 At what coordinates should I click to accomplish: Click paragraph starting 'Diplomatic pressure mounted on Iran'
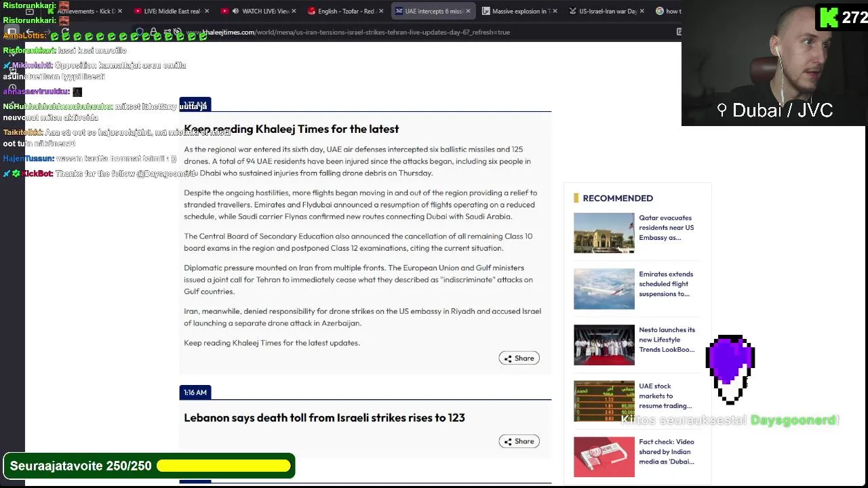click(358, 280)
